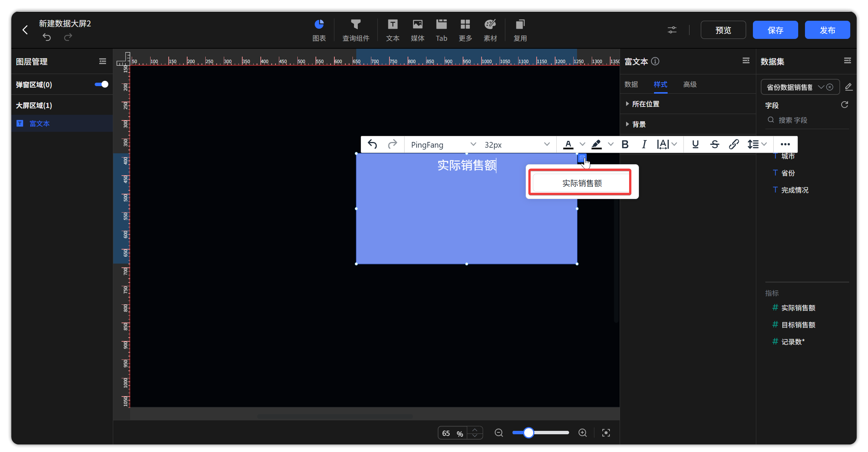Open the text color dropdown arrow
Image resolution: width=868 pixels, height=452 pixels.
pos(582,144)
